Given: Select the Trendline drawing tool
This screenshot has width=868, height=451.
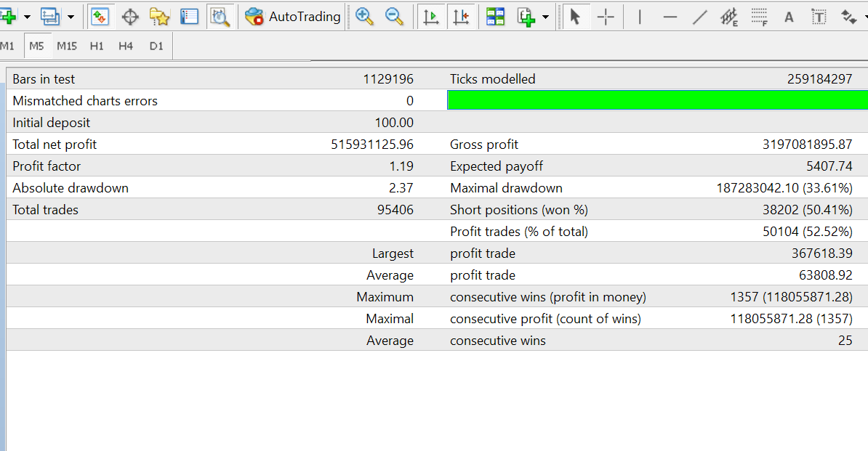Looking at the screenshot, I should [700, 17].
